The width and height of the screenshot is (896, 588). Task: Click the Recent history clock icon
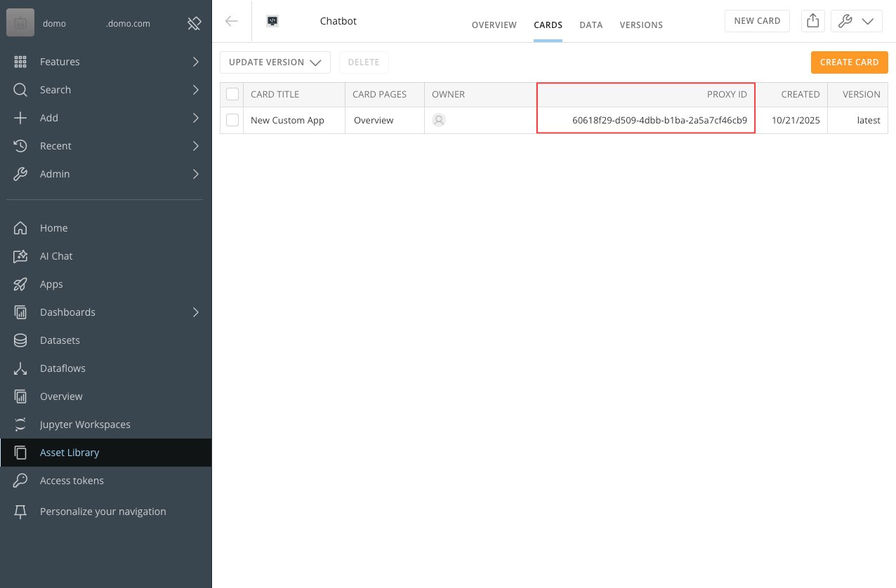20,146
